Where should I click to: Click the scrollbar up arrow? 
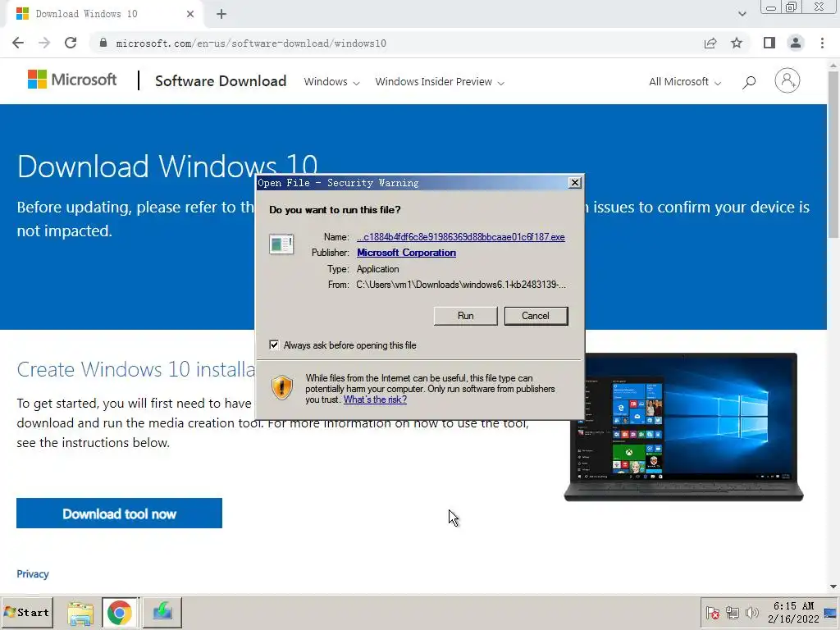pyautogui.click(x=833, y=65)
